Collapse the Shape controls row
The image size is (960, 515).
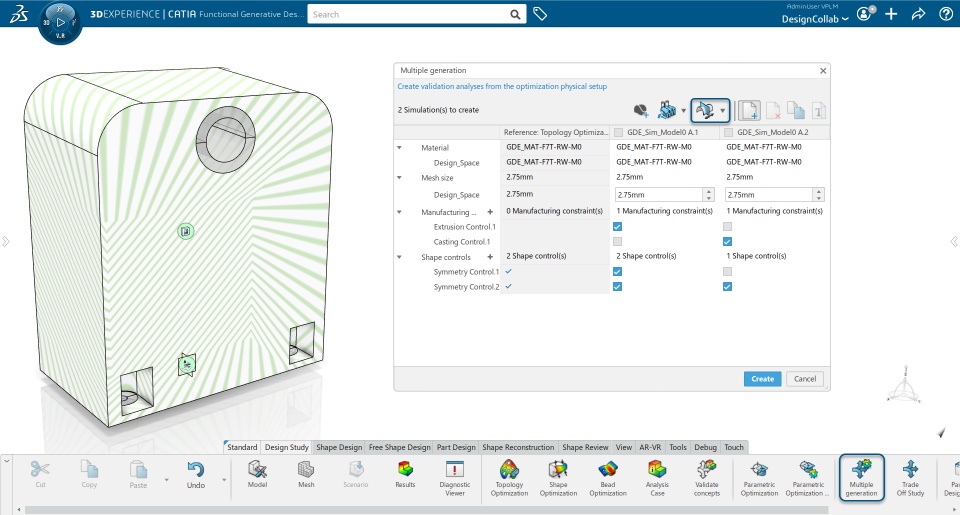point(399,257)
